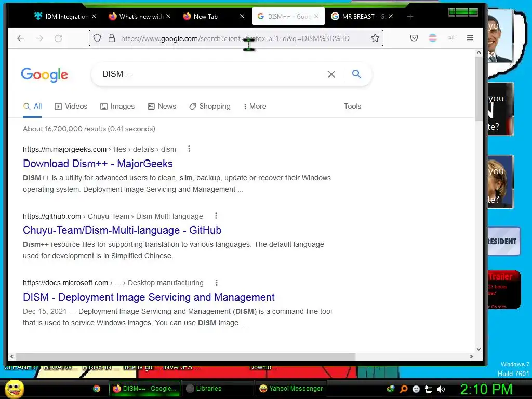Image resolution: width=532 pixels, height=399 pixels.
Task: Close the IDM Integration tab
Action: click(x=94, y=16)
